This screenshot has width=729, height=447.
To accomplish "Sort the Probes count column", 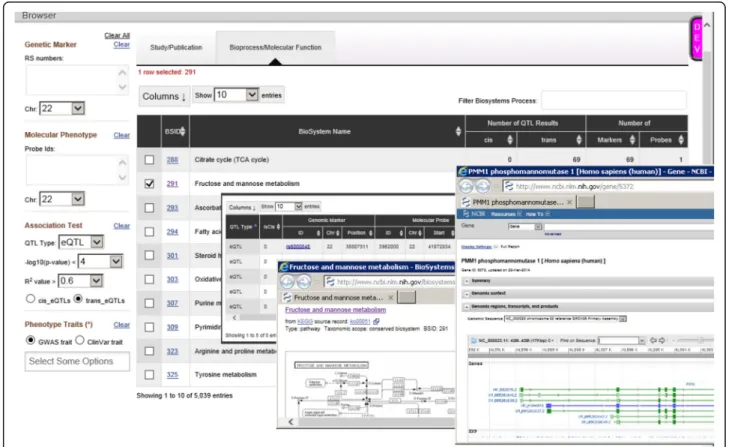I will coord(681,140).
